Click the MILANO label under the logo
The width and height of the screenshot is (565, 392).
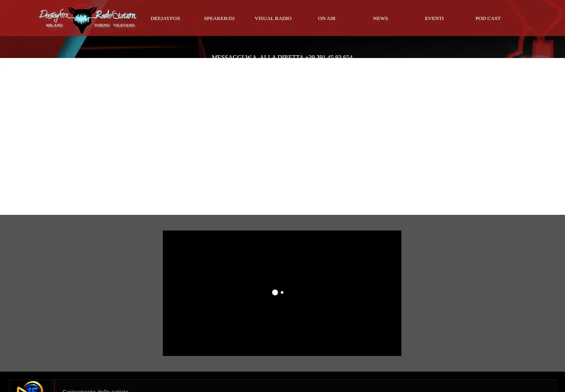(54, 25)
